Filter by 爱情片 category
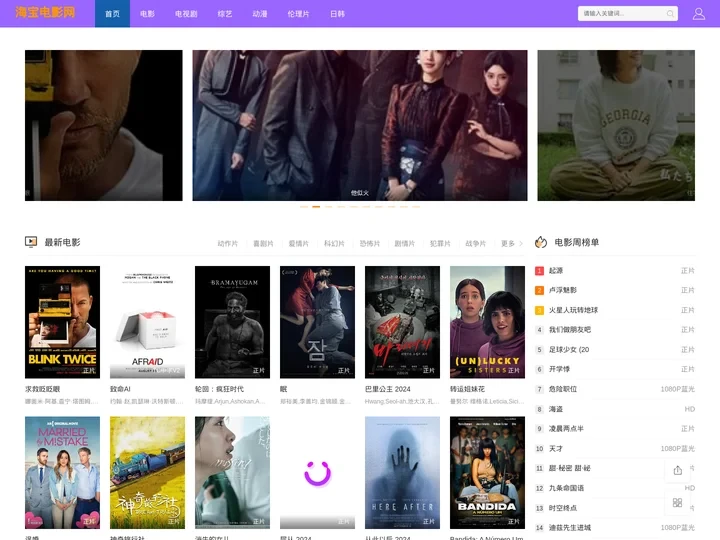The width and height of the screenshot is (720, 540). 298,243
